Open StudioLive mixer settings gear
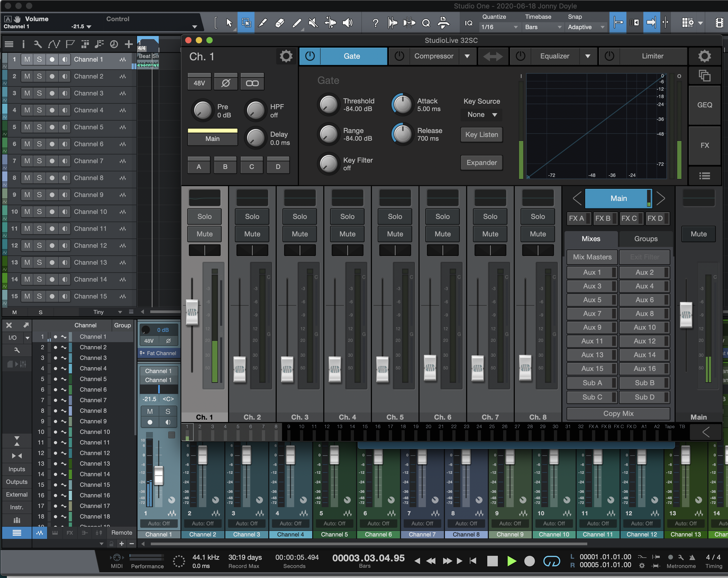Viewport: 728px width, 578px height. 704,56
